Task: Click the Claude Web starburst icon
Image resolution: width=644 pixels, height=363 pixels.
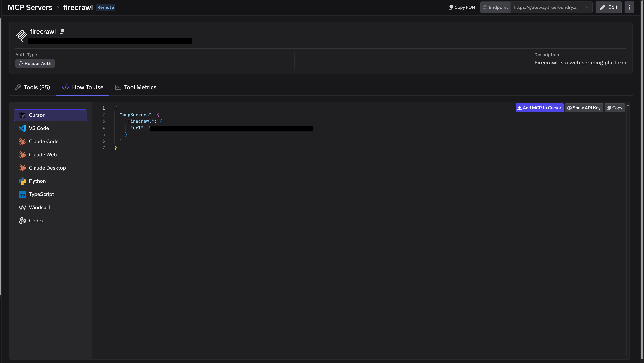Action: [22, 155]
